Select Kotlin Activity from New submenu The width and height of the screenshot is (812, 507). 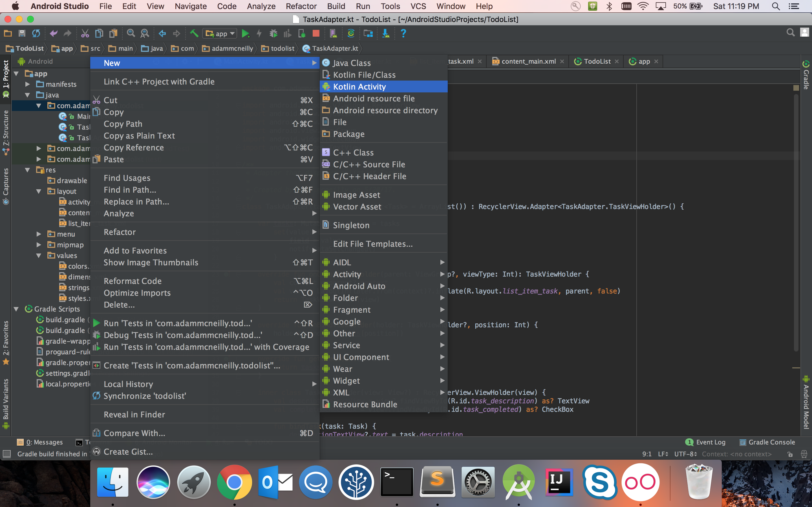pyautogui.click(x=359, y=86)
